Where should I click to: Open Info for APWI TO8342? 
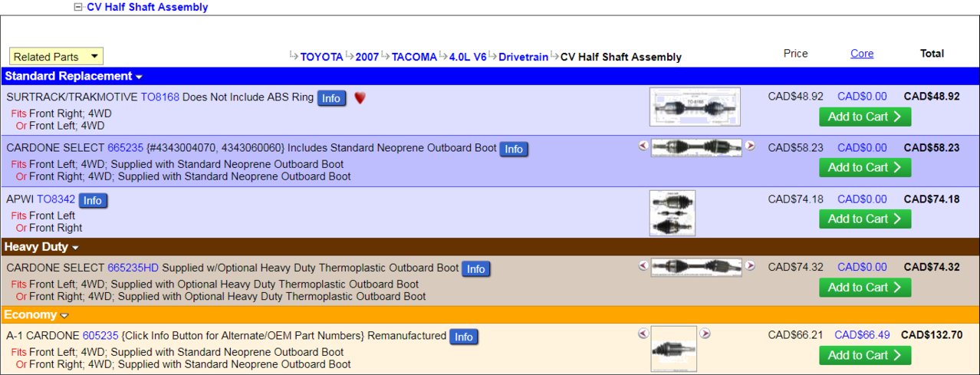[93, 200]
